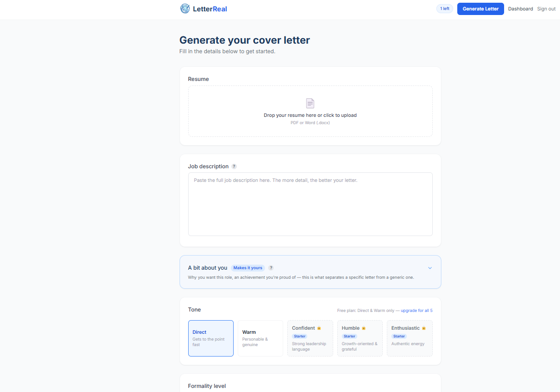560x392 pixels.
Task: Click the '1 left' credits badge
Action: (x=445, y=9)
